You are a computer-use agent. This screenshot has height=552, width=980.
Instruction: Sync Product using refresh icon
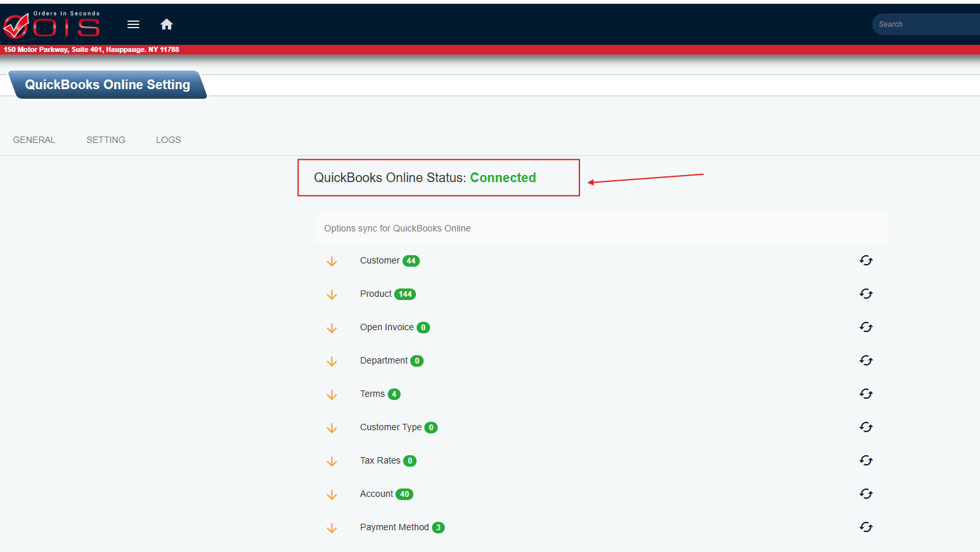[866, 294]
